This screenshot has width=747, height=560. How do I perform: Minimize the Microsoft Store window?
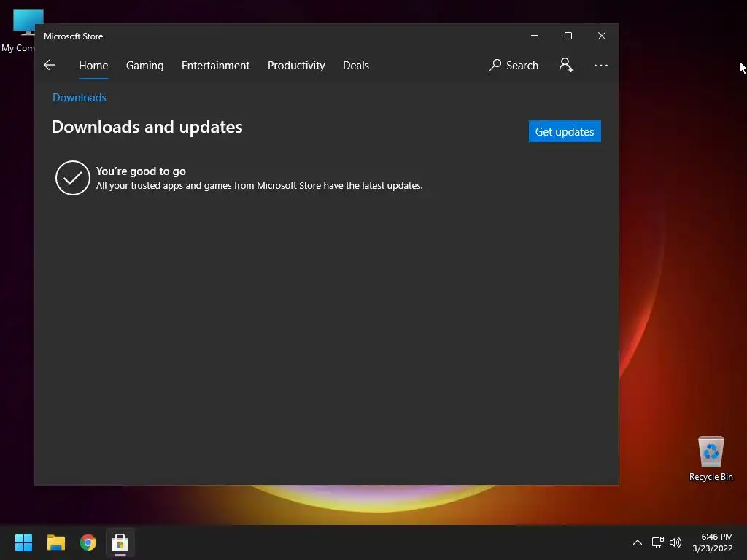point(535,36)
